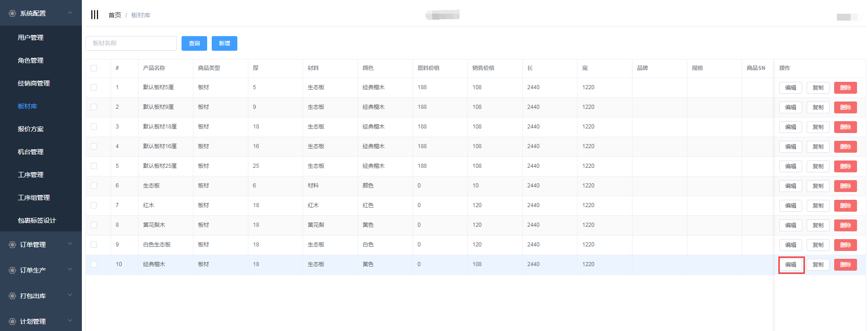The height and width of the screenshot is (331, 868).
Task: Click the gear icon beside 计划管理
Action: [12, 322]
